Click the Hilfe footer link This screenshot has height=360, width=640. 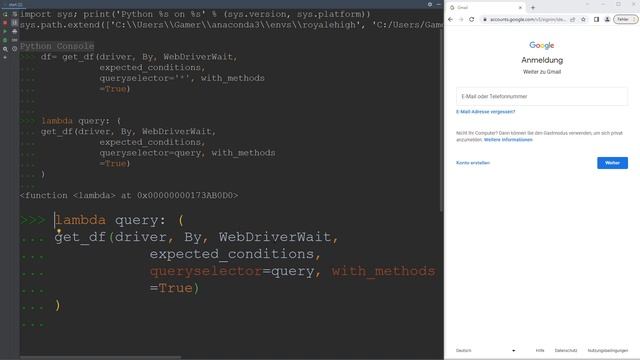pos(540,351)
